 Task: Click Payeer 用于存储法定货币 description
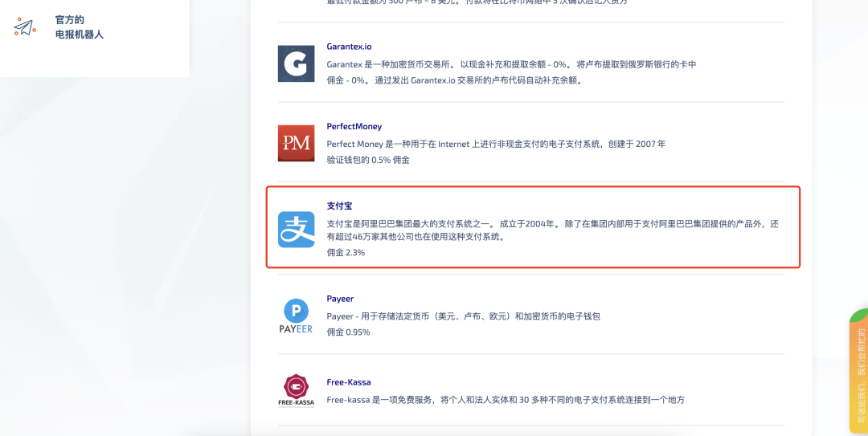pyautogui.click(x=464, y=316)
